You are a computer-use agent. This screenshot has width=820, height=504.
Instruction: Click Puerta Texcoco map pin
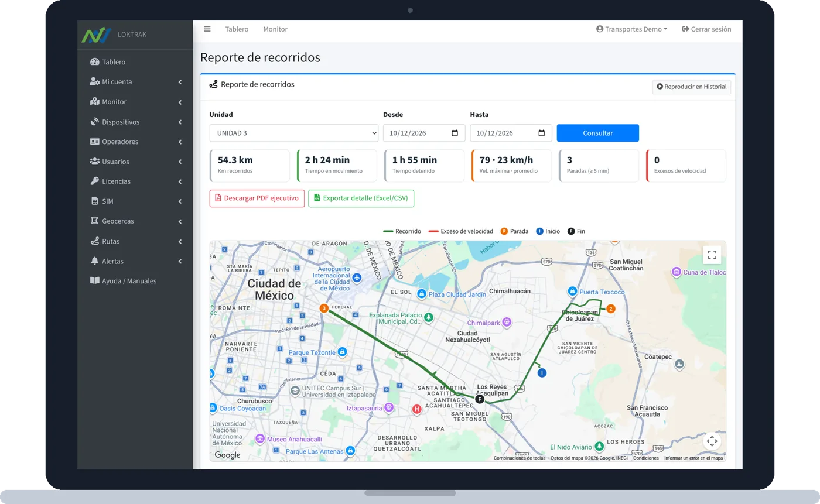coord(572,291)
